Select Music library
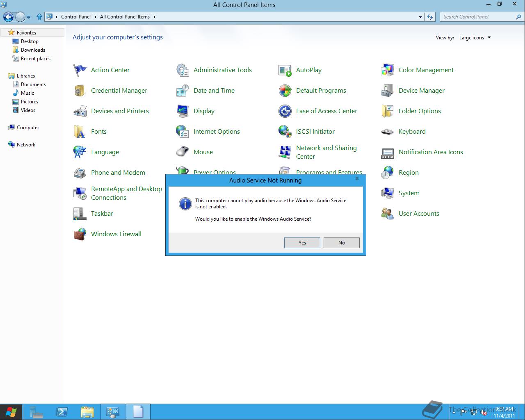The height and width of the screenshot is (420, 525). (x=27, y=93)
